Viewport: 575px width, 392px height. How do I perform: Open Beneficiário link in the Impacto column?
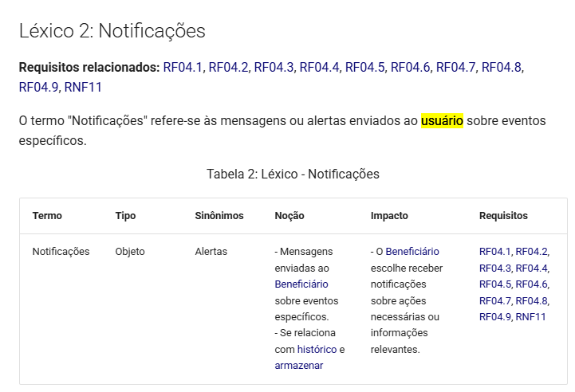[x=412, y=252]
